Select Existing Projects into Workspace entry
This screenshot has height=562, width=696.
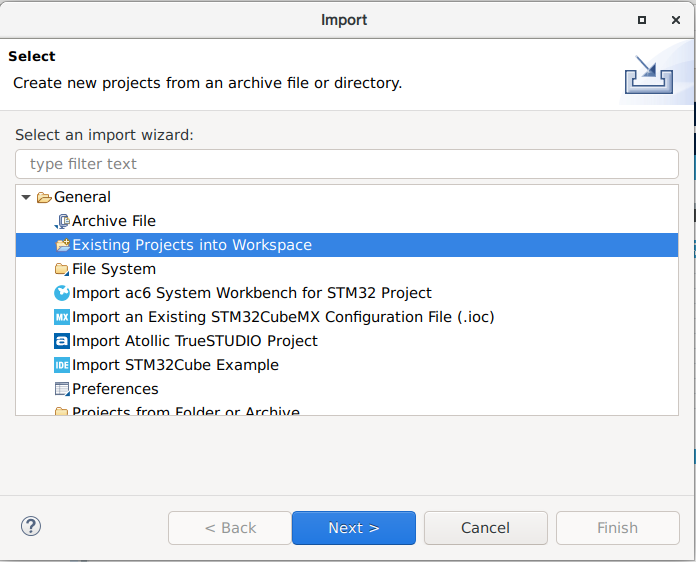[347, 245]
